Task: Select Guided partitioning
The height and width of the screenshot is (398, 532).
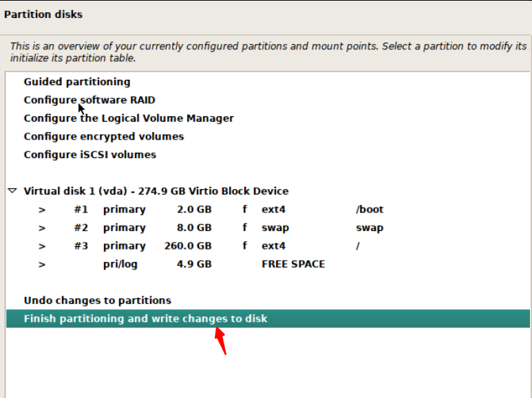Action: click(76, 82)
